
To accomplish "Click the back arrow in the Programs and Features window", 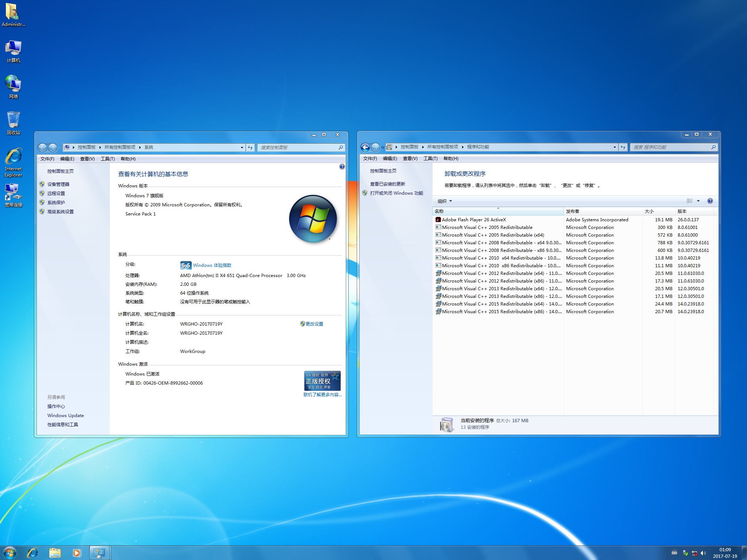I will click(x=365, y=147).
